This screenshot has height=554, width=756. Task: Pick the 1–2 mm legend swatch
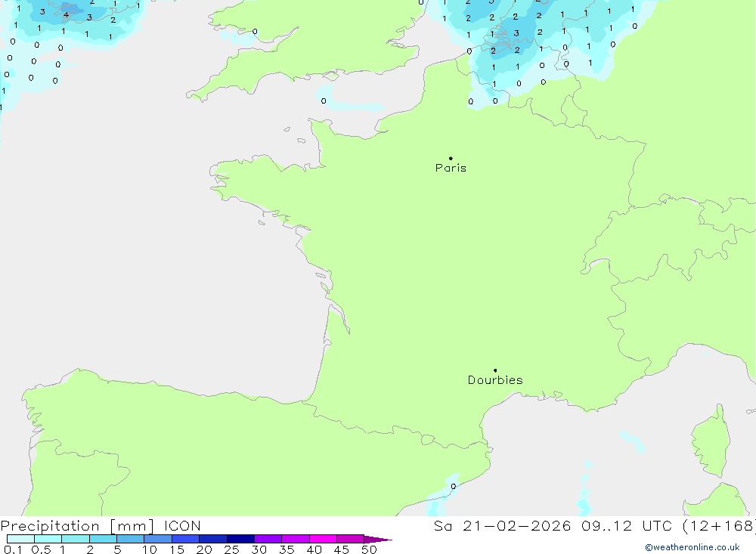(76, 539)
